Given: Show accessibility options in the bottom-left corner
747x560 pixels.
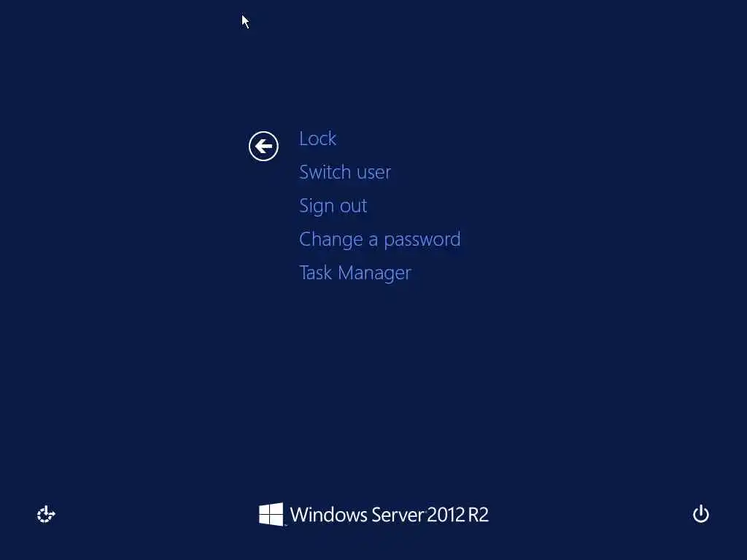Looking at the screenshot, I should pyautogui.click(x=46, y=514).
